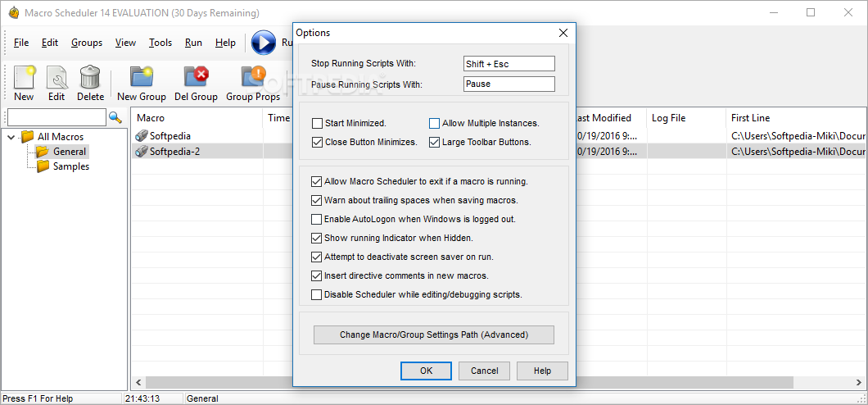This screenshot has height=405, width=868.
Task: Click Help button in Options dialog
Action: tap(542, 371)
